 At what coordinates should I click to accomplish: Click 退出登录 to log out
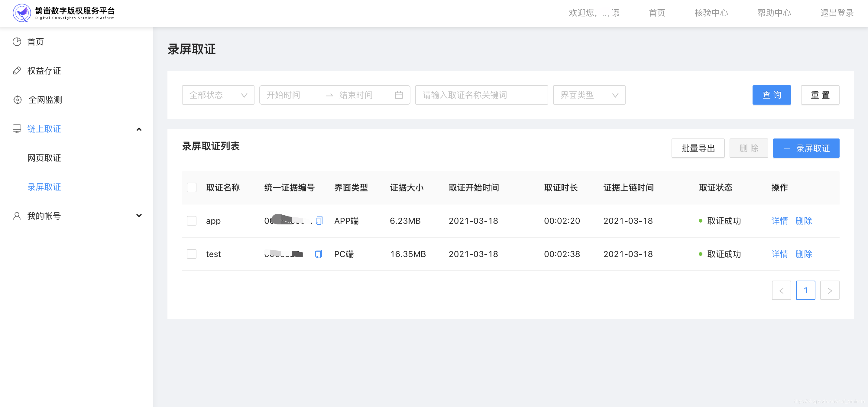click(x=837, y=13)
